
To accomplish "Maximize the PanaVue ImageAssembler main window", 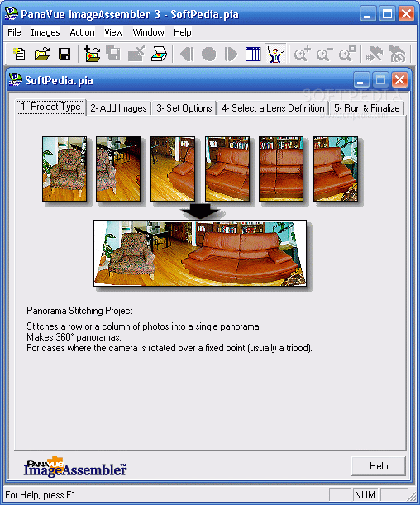I will [387, 14].
